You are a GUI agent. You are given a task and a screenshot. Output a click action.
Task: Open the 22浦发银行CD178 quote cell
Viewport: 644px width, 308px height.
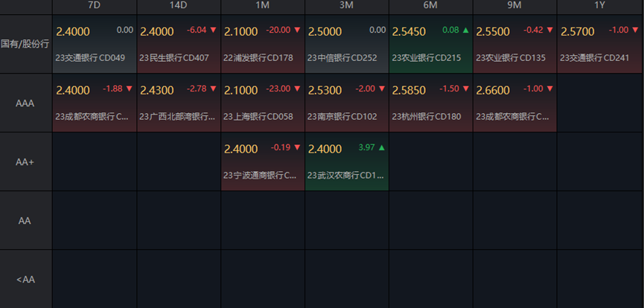click(263, 45)
